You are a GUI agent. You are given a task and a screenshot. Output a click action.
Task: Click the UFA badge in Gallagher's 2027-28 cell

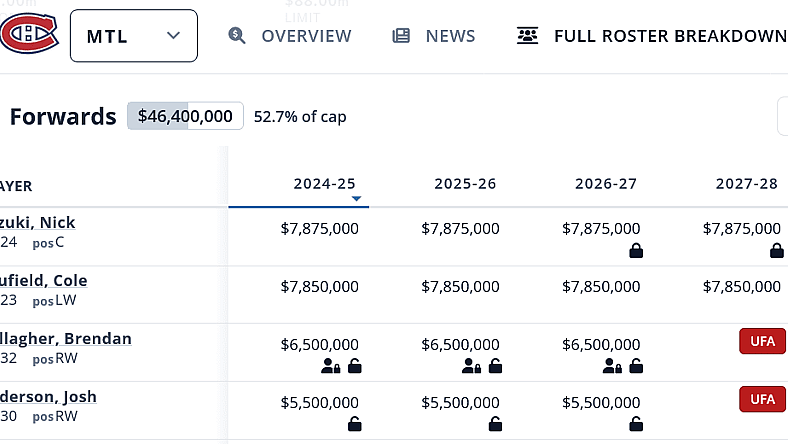point(762,342)
